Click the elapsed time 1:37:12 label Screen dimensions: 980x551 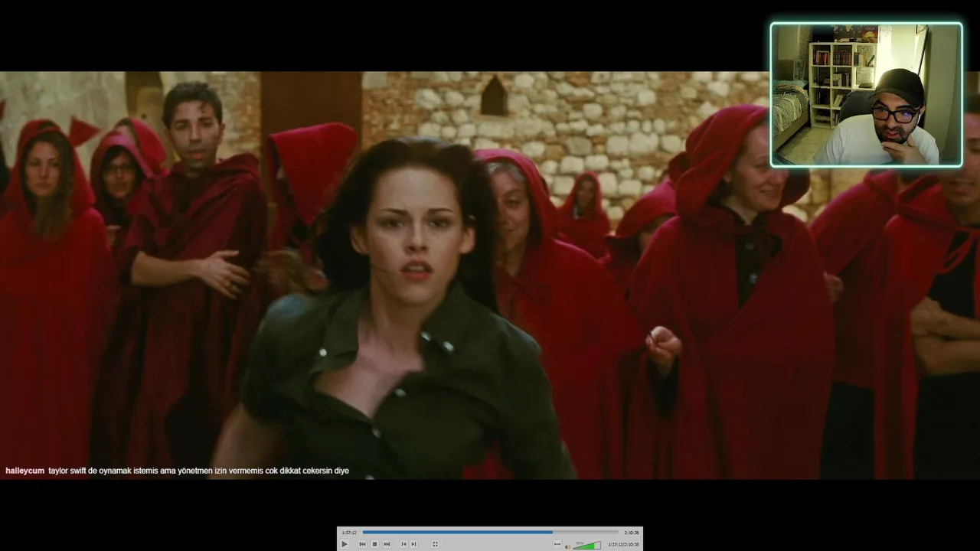click(349, 533)
